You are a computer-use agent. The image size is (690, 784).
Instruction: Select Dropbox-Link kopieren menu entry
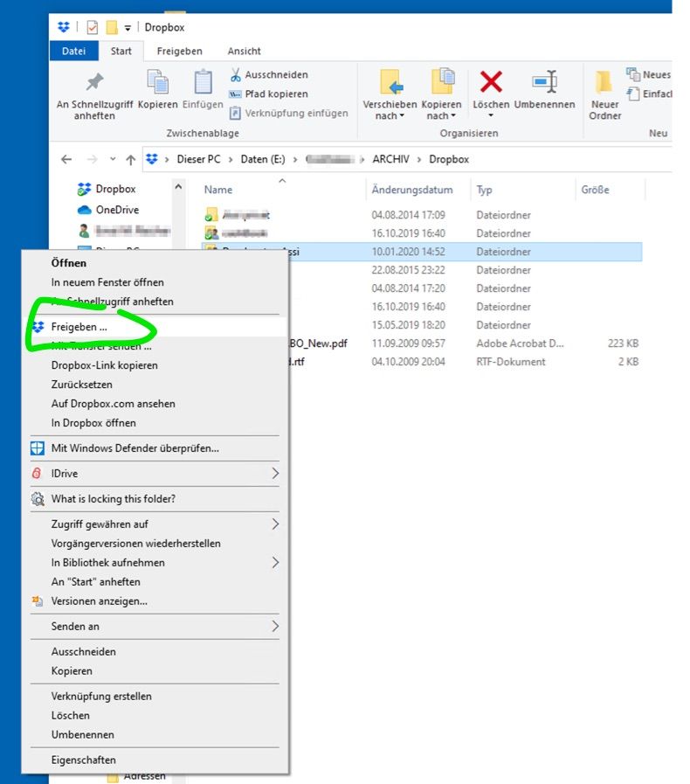tap(105, 365)
